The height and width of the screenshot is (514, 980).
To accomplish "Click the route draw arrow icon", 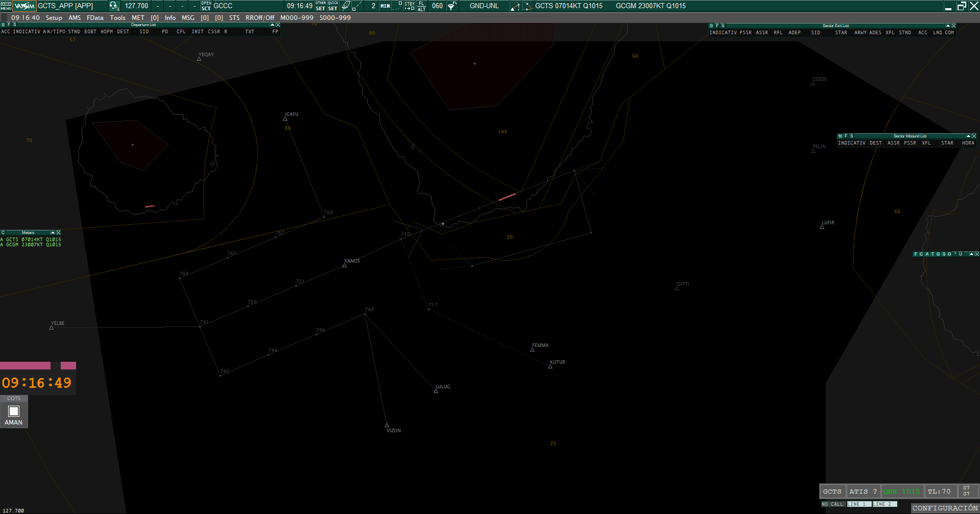I will click(515, 6).
